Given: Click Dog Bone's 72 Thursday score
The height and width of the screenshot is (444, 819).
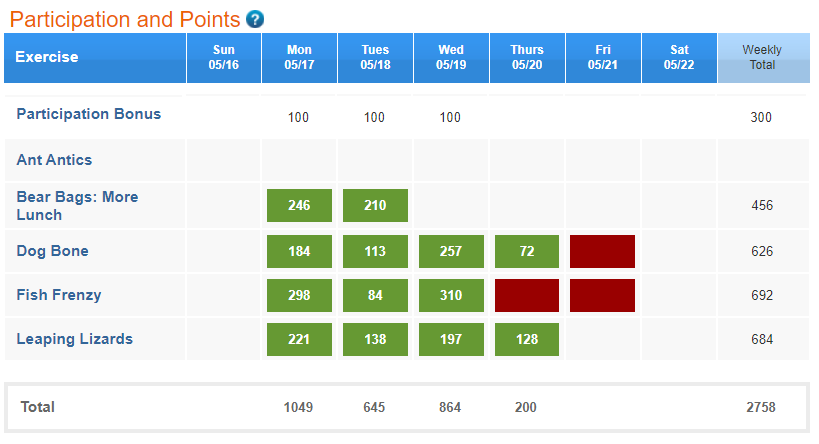Looking at the screenshot, I should coord(527,251).
